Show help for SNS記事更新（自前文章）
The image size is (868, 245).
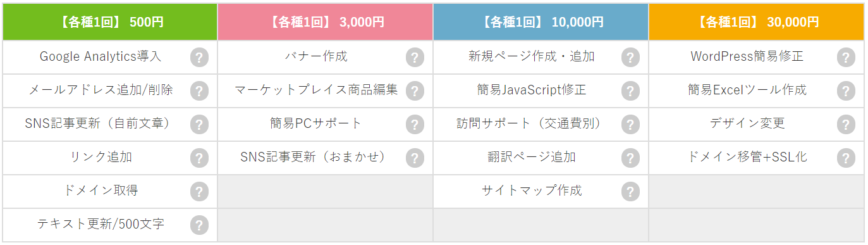[x=199, y=124]
